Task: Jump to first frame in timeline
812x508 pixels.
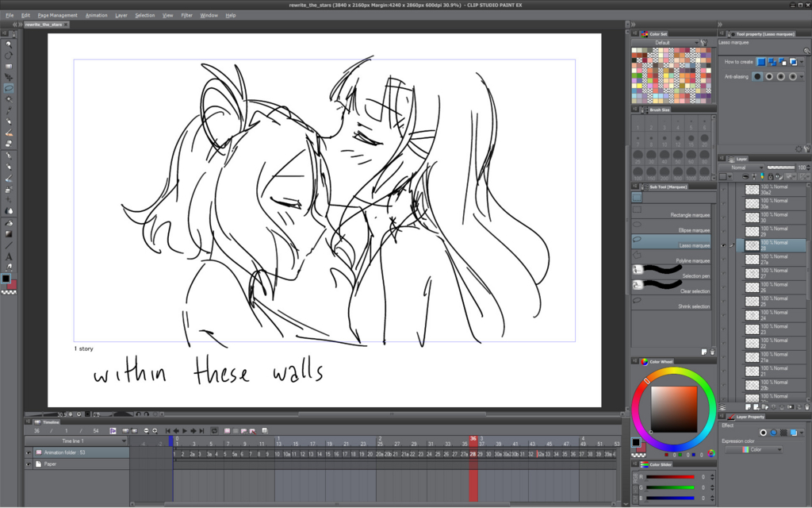Action: (168, 431)
